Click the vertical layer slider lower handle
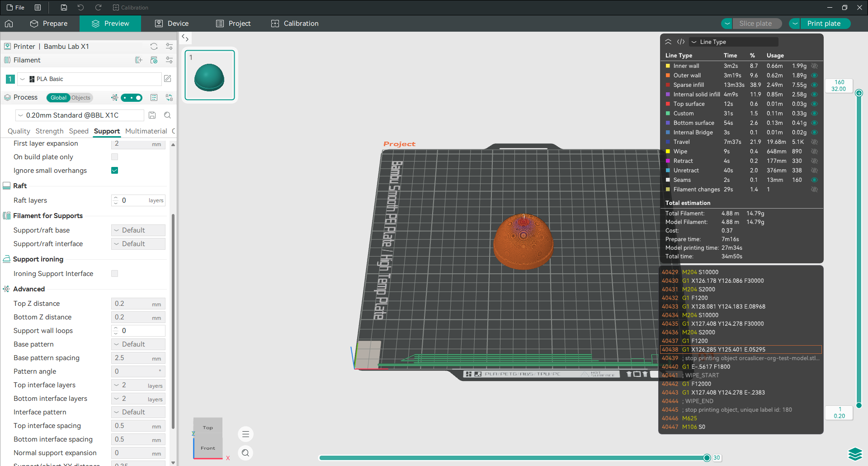This screenshot has height=466, width=868. point(859,405)
